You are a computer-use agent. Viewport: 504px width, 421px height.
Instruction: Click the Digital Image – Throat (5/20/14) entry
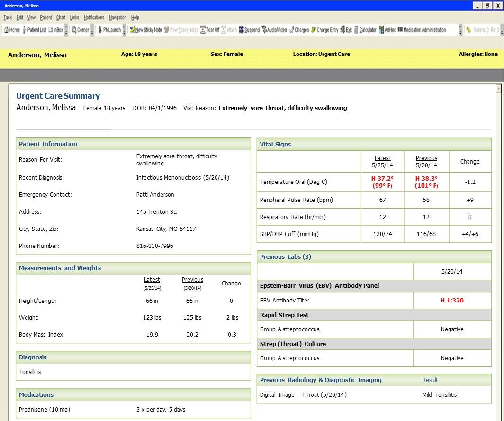(x=303, y=394)
